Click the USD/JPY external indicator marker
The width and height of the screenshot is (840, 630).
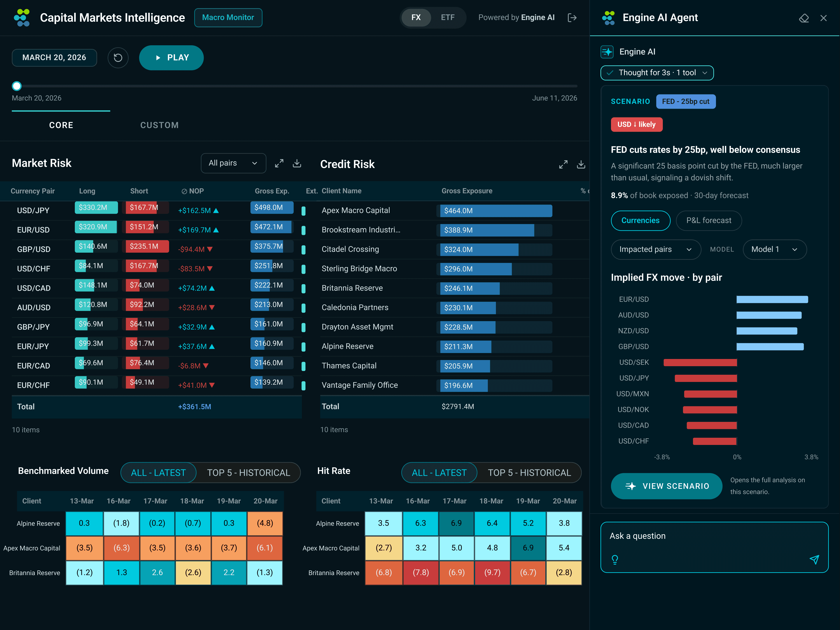(x=303, y=211)
